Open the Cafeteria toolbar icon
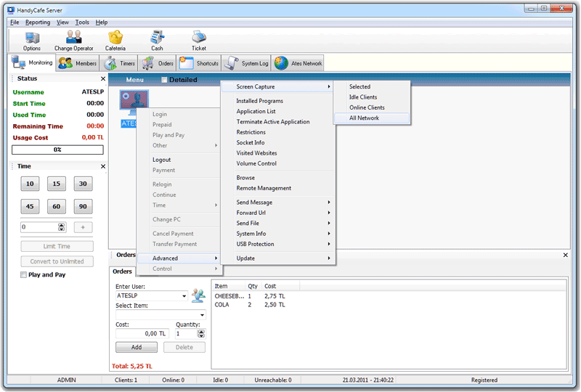Screen dimensions: 581x392 click(x=115, y=38)
